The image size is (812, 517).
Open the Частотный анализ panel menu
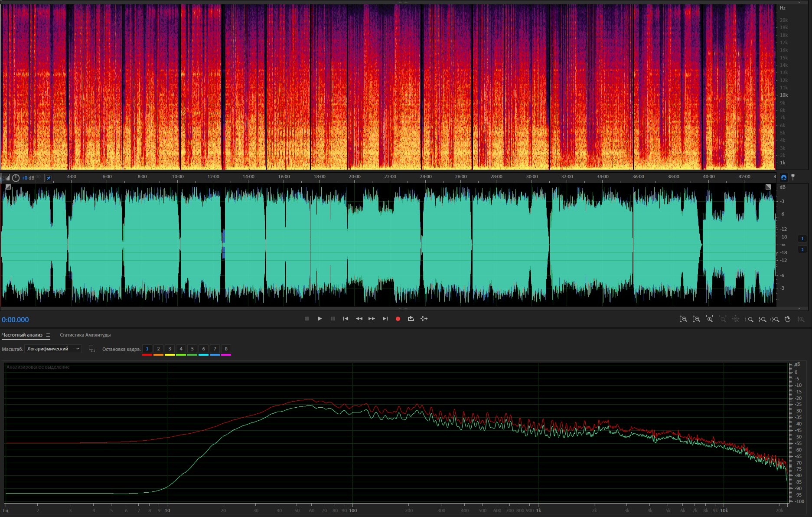pos(48,335)
